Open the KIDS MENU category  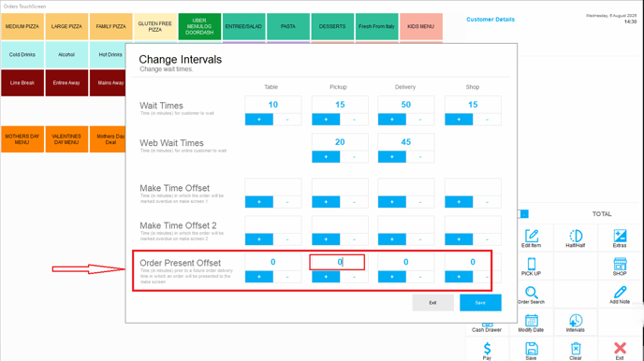pyautogui.click(x=421, y=26)
